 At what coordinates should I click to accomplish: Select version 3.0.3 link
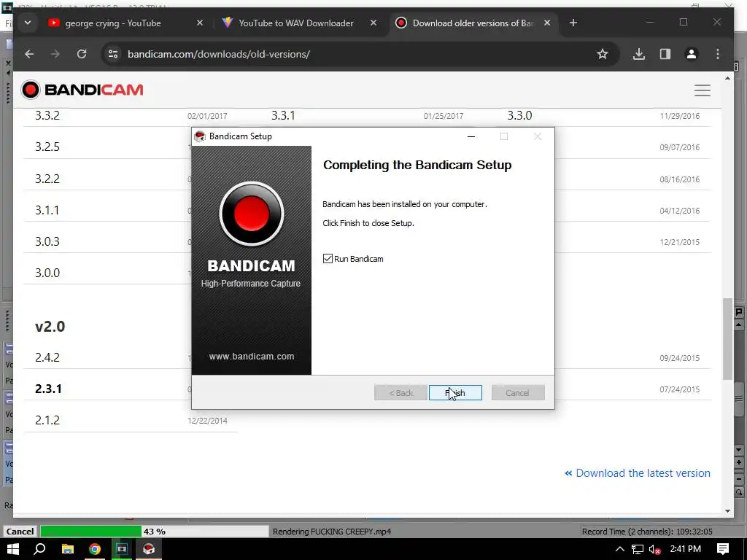pyautogui.click(x=47, y=241)
